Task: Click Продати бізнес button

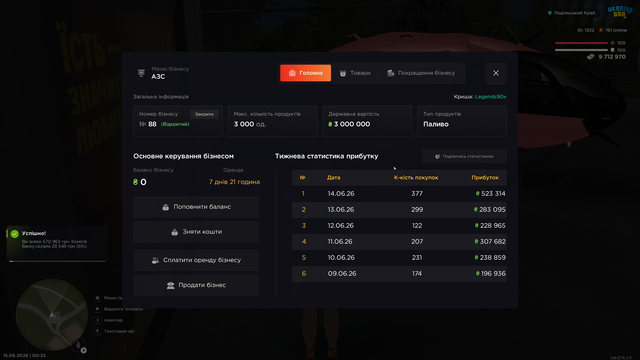Action: [196, 285]
